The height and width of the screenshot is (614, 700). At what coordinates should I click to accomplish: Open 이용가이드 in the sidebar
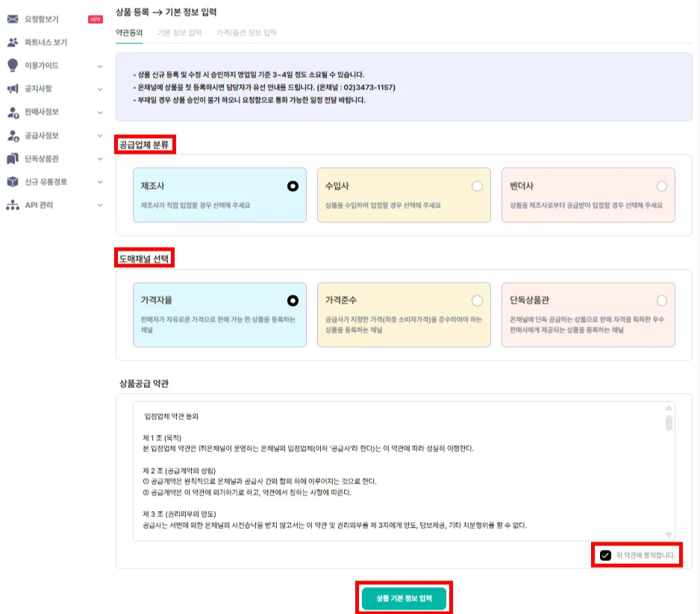pos(42,66)
